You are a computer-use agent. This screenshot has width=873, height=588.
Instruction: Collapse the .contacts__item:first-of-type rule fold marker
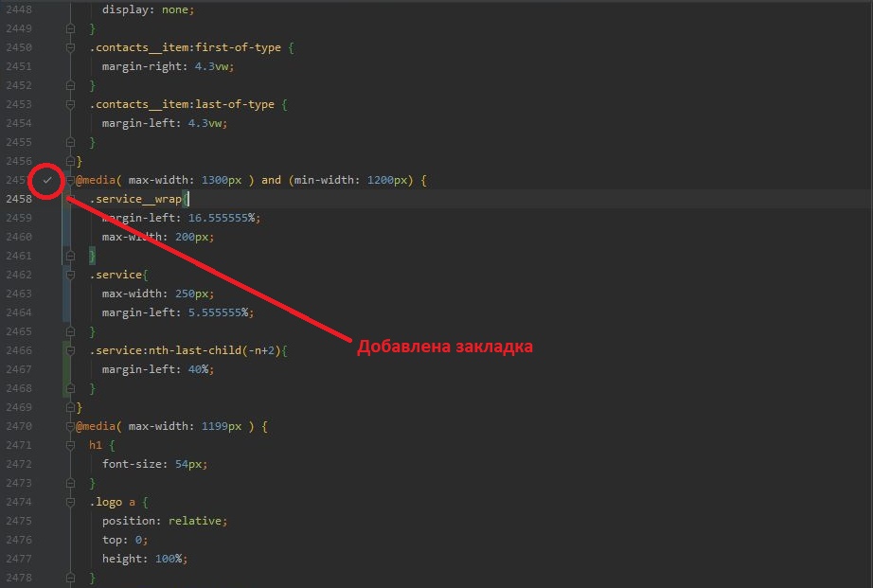coord(70,47)
